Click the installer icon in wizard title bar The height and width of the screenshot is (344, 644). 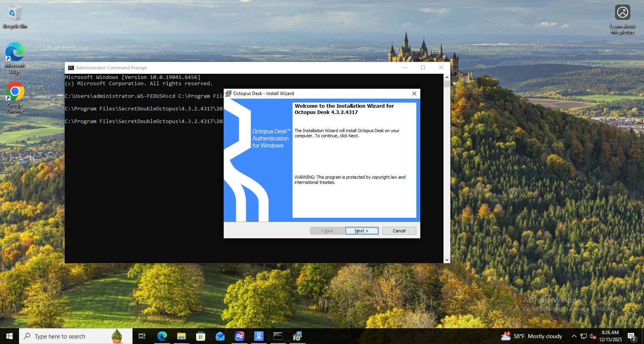tap(228, 93)
